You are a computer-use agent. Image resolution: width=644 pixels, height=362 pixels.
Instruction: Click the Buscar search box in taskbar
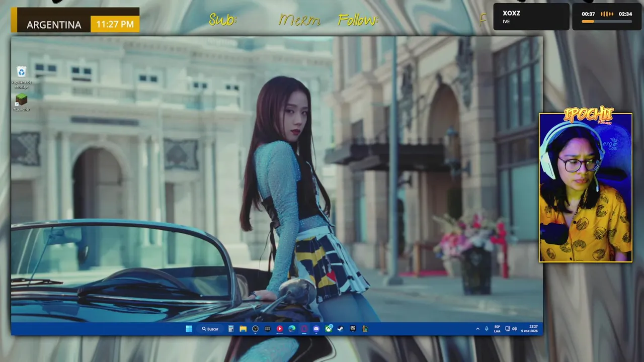point(210,329)
